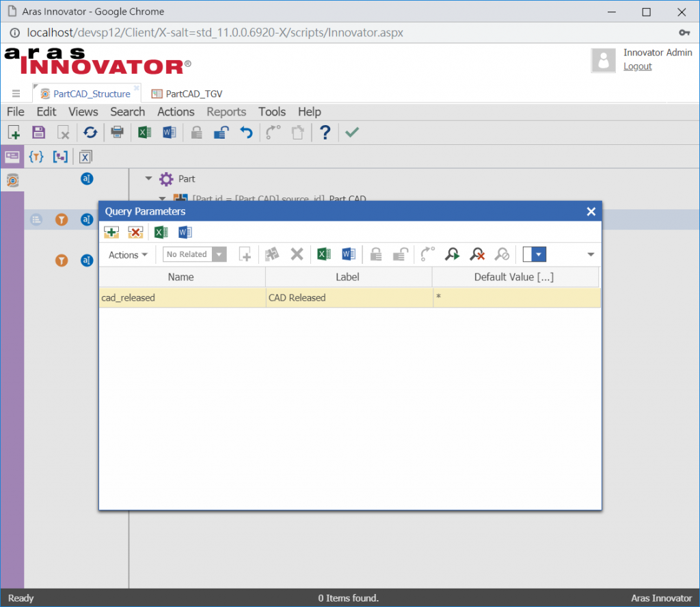This screenshot has width=700, height=607.
Task: Refresh the item with the circular arrows icon
Action: click(90, 133)
